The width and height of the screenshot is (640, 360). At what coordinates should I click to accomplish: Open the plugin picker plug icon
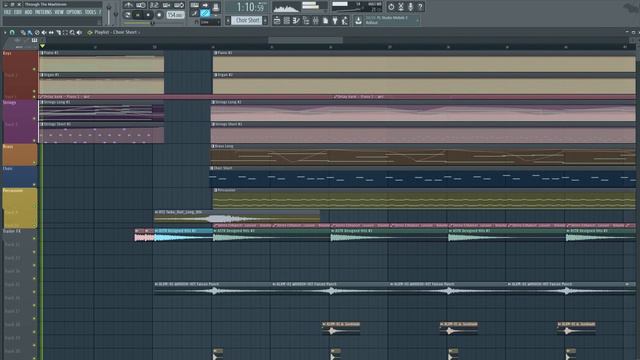click(x=335, y=20)
